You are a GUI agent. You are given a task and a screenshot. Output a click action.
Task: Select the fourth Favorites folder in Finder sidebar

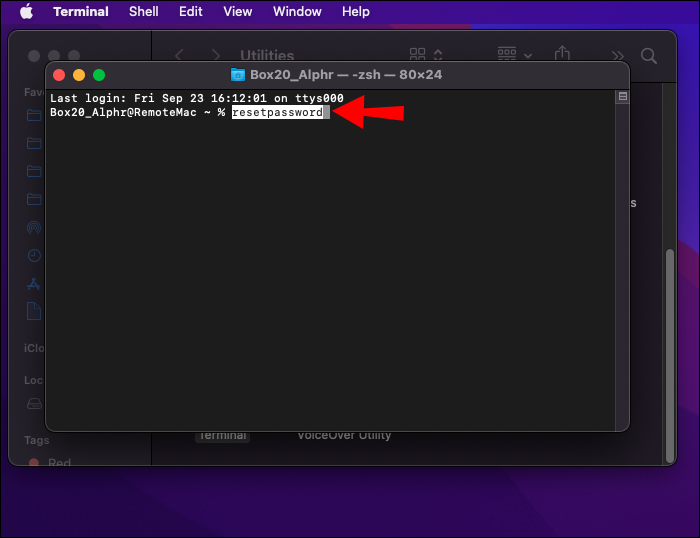pyautogui.click(x=34, y=199)
